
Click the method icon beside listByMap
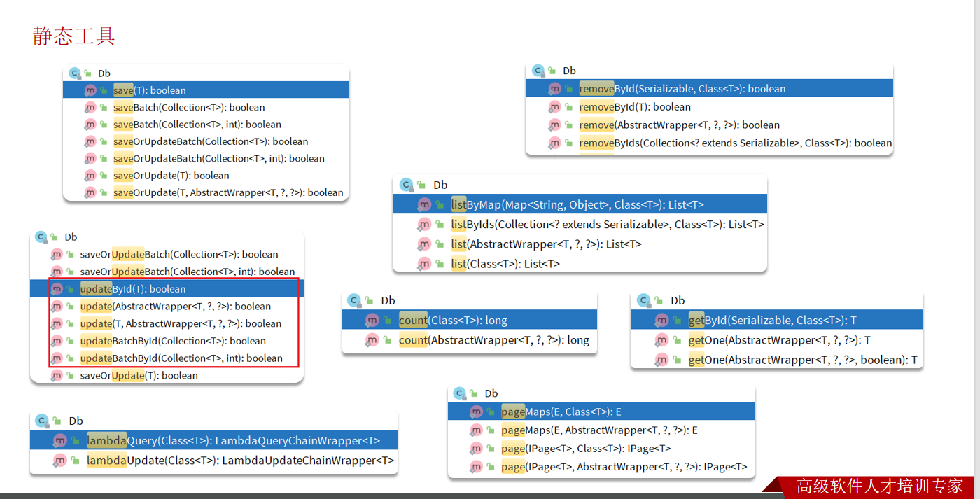tap(424, 205)
